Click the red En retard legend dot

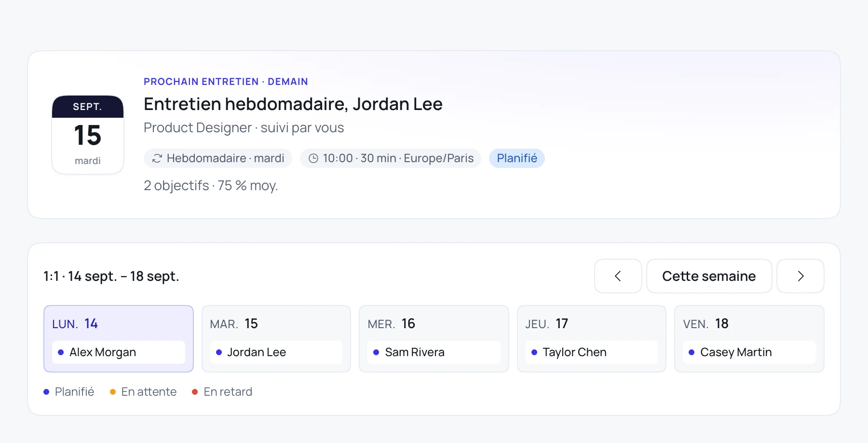pyautogui.click(x=195, y=392)
